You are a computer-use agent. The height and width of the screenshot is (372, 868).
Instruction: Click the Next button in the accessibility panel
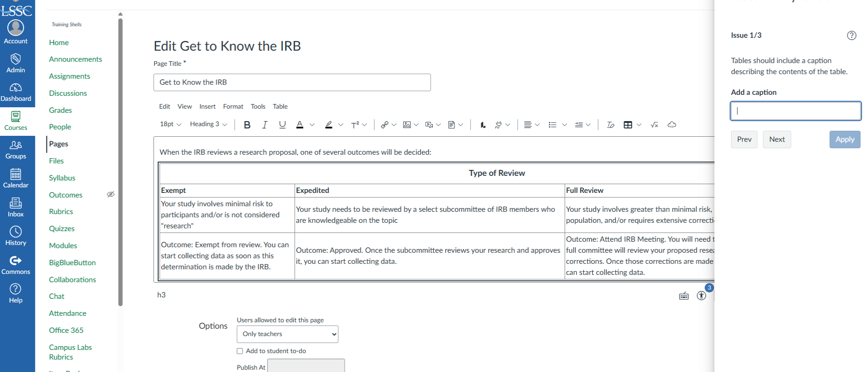(777, 139)
